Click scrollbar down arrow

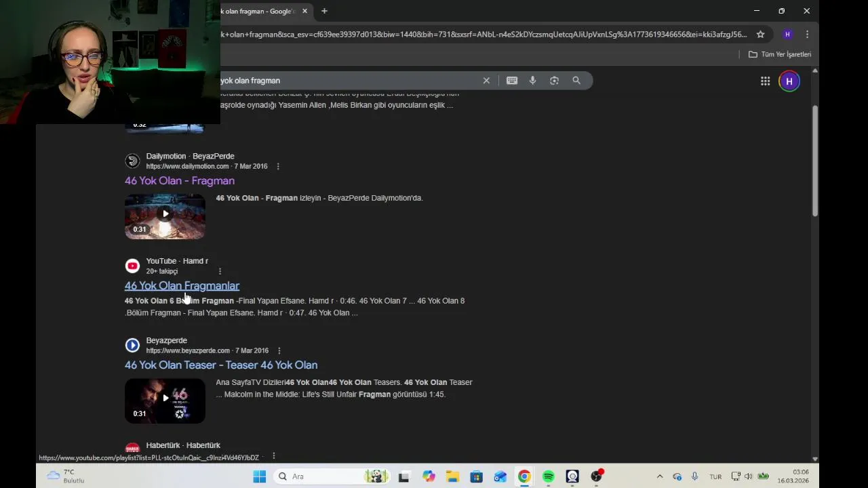pos(815,459)
